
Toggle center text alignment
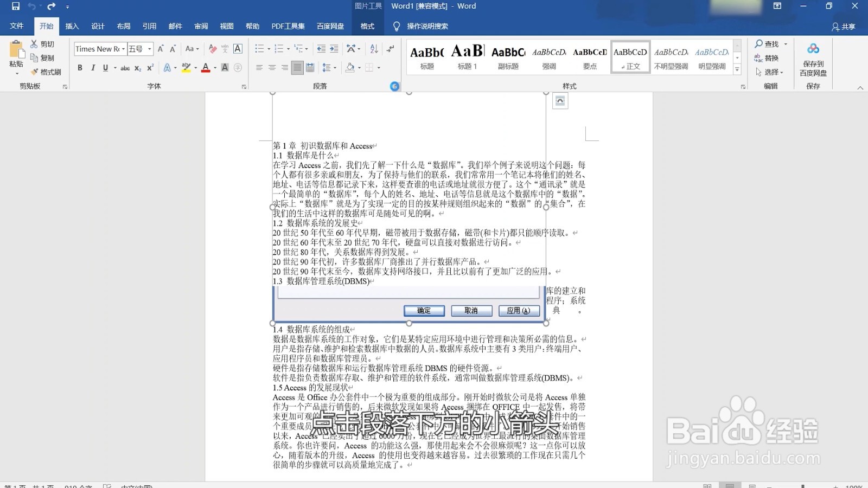point(272,68)
